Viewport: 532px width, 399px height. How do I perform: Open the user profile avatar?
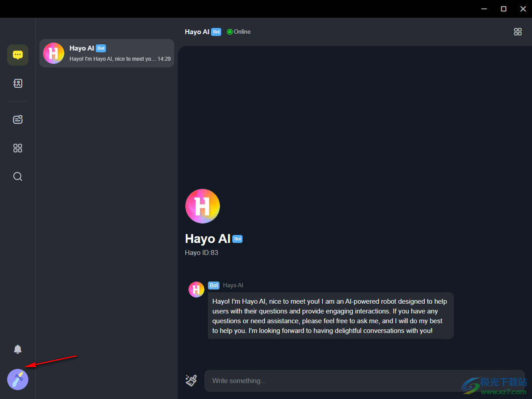[x=18, y=379]
